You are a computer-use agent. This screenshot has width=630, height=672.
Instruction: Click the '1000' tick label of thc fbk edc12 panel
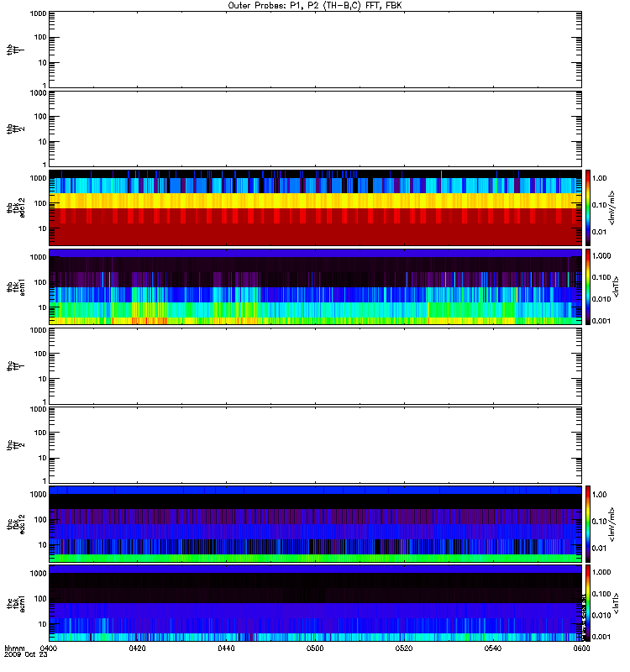click(x=38, y=494)
